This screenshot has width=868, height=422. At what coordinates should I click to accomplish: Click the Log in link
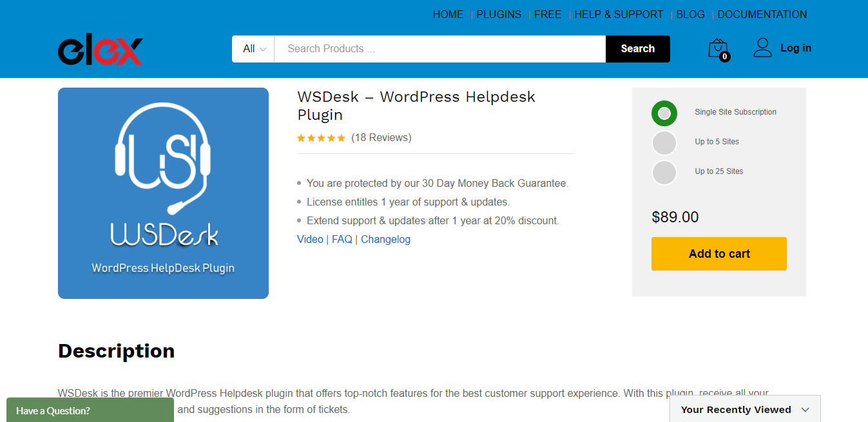[x=796, y=48]
